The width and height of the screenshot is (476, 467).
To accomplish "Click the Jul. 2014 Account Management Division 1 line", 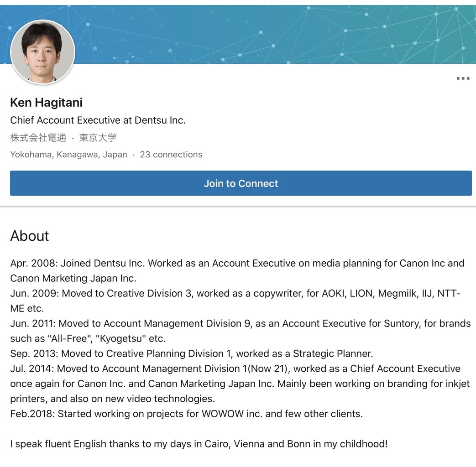I will tap(240, 384).
